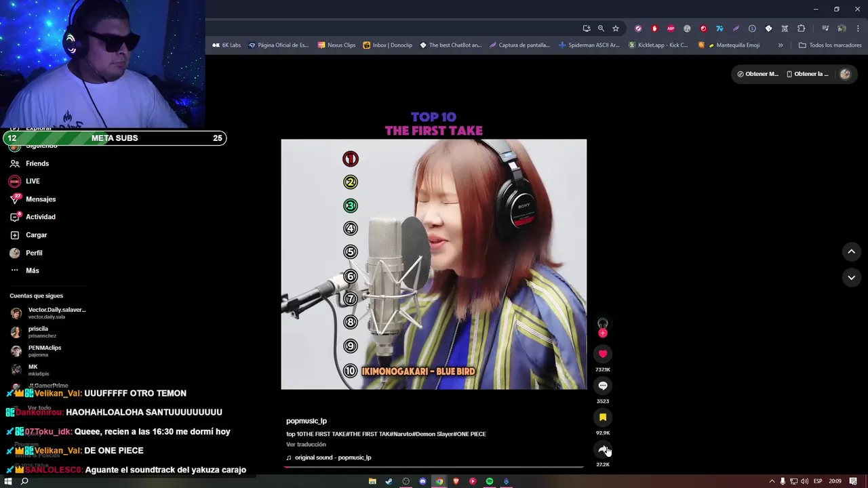868x488 pixels.
Task: Open Actividad notifications in sidebar
Action: click(33, 217)
